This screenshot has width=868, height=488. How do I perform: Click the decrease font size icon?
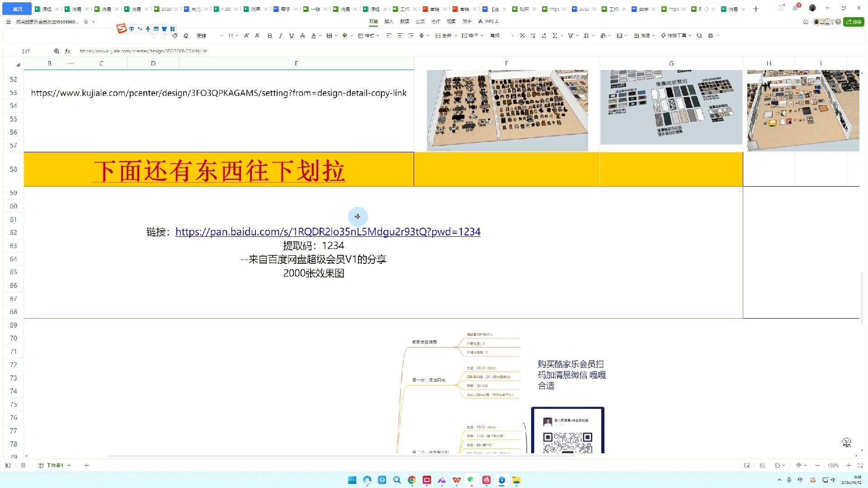257,36
